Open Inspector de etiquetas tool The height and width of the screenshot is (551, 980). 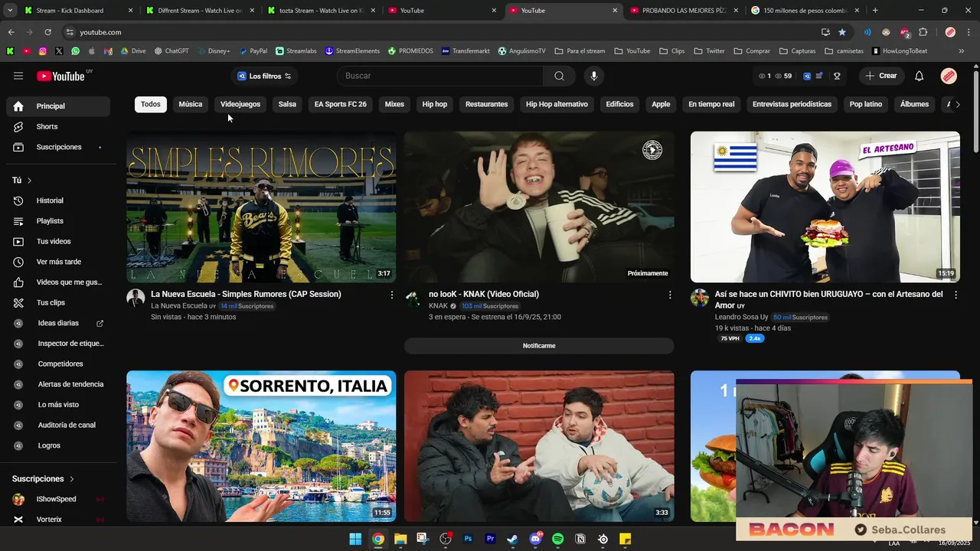click(58, 344)
